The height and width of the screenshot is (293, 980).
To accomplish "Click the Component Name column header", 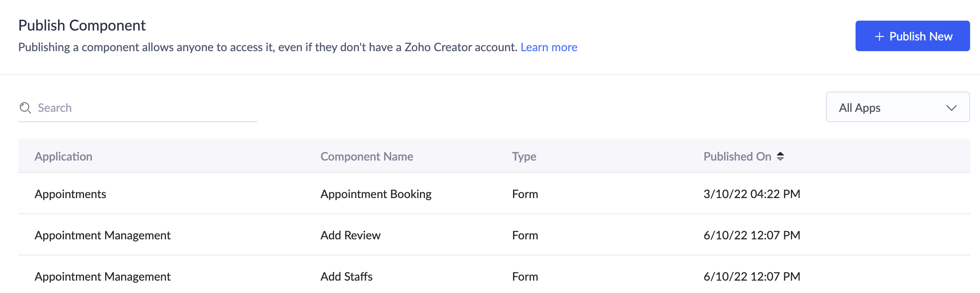I will [366, 156].
